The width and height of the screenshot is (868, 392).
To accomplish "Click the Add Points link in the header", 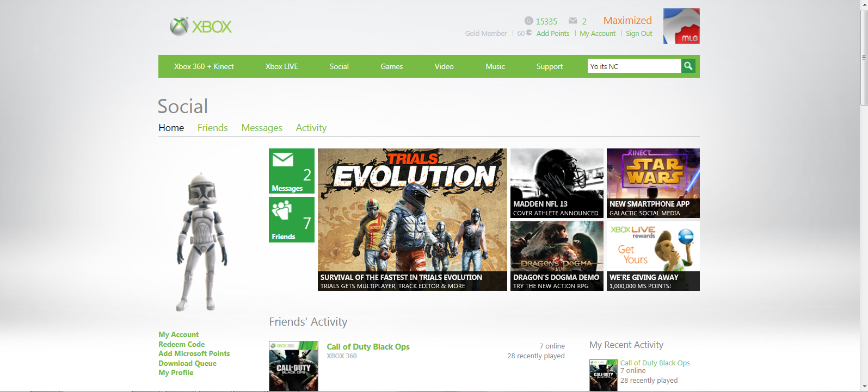I will click(553, 33).
